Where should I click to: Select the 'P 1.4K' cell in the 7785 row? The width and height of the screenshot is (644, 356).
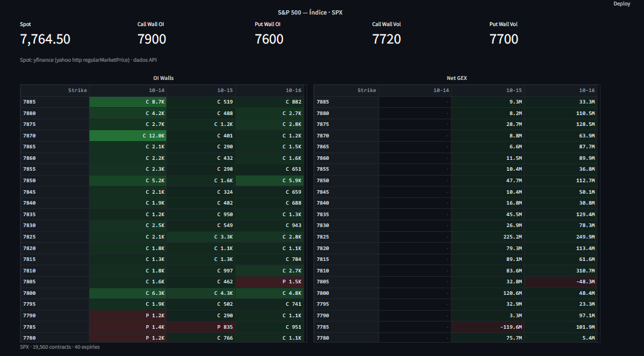(x=128, y=327)
